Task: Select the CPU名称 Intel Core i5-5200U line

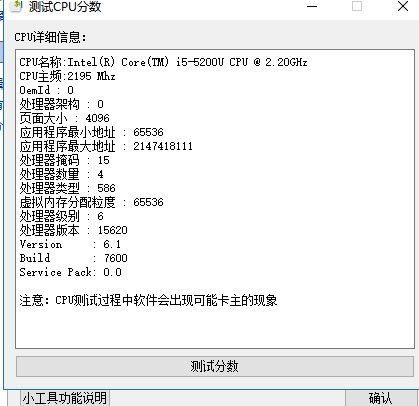Action: click(x=163, y=62)
